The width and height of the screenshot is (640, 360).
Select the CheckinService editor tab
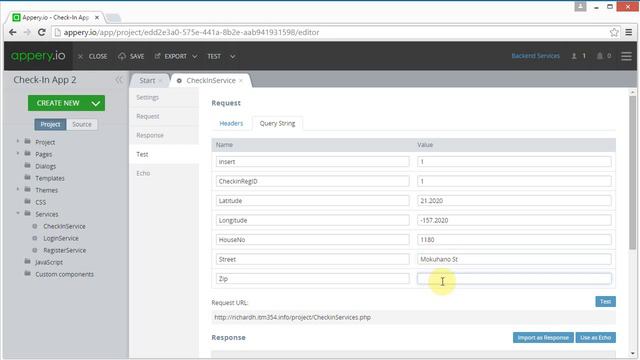point(211,80)
